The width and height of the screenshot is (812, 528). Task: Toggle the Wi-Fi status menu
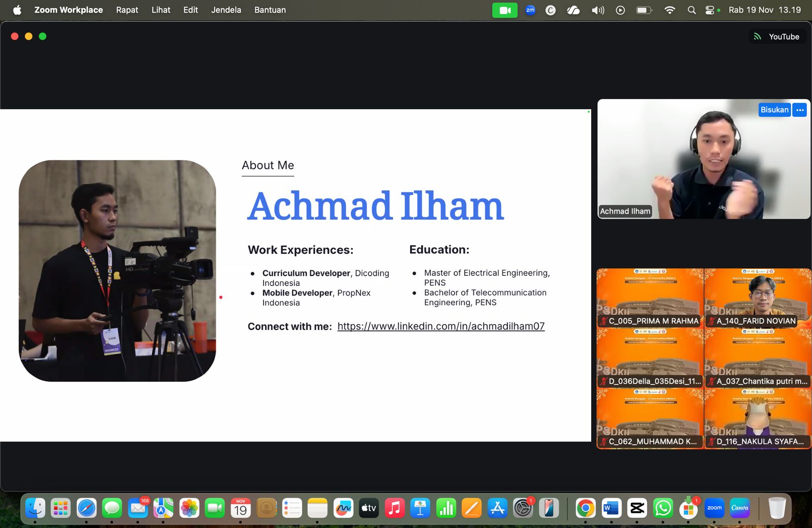point(669,10)
